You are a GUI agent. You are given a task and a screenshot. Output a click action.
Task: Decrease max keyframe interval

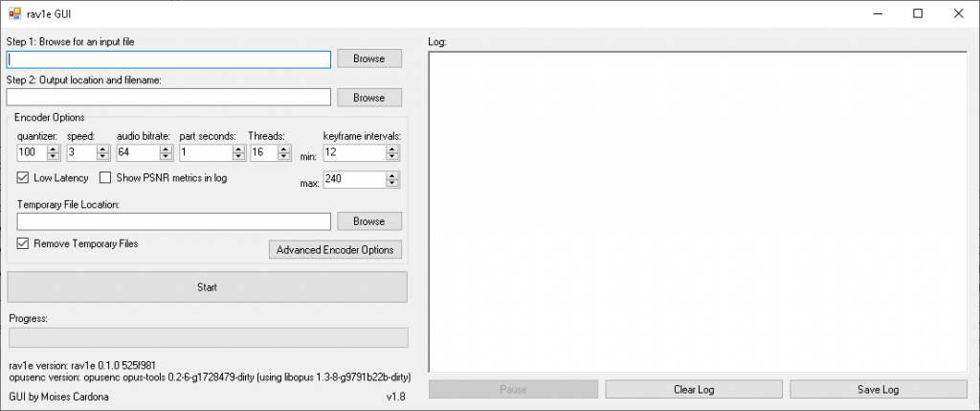point(392,183)
